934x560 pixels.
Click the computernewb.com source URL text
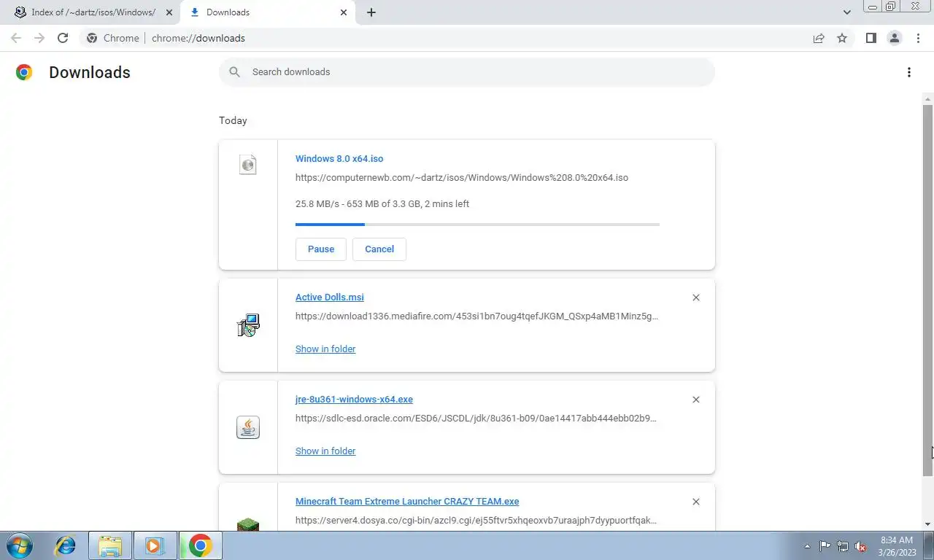pos(462,177)
